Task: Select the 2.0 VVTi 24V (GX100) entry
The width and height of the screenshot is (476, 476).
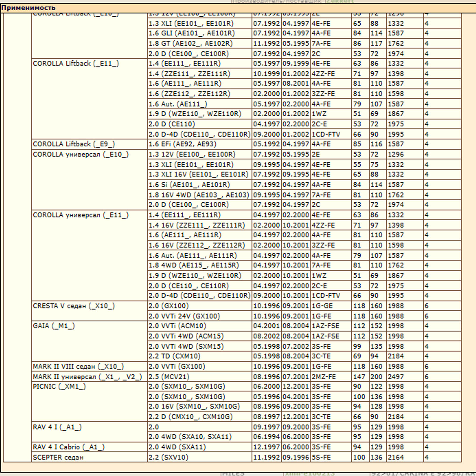Action: click(184, 316)
